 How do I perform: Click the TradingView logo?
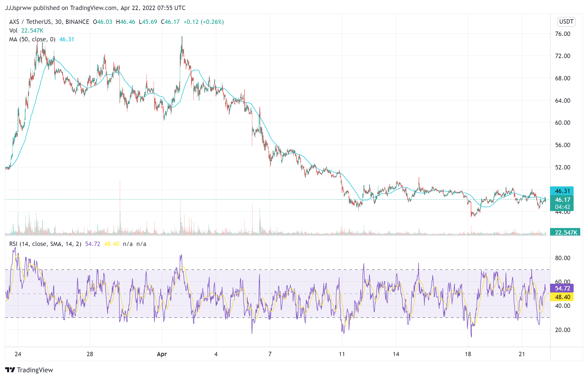tap(29, 370)
